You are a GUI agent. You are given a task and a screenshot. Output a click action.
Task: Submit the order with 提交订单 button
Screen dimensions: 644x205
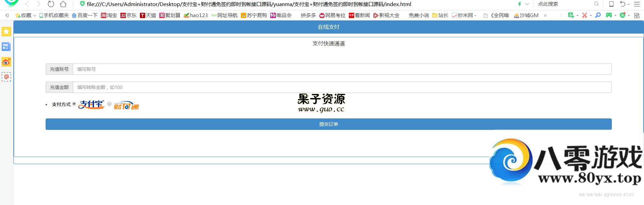pyautogui.click(x=328, y=124)
